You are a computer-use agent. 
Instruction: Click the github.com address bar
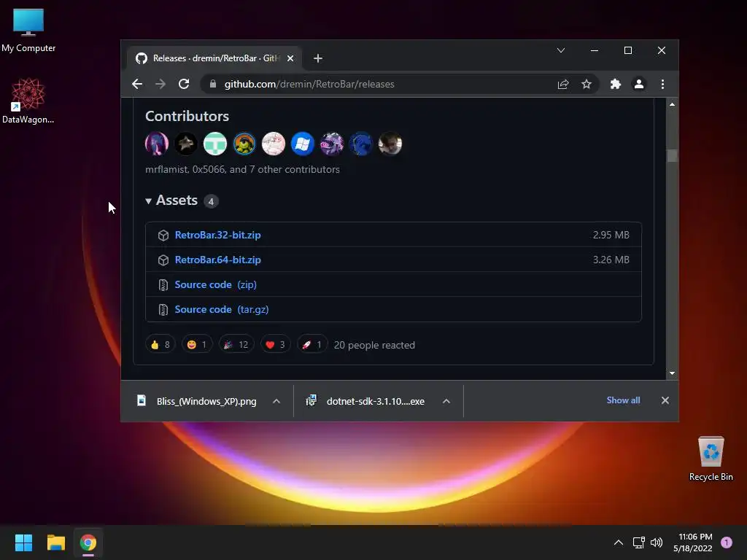381,85
